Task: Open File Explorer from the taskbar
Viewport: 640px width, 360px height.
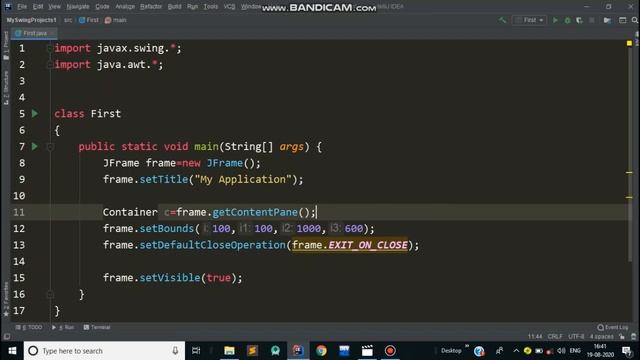Action: pyautogui.click(x=229, y=351)
